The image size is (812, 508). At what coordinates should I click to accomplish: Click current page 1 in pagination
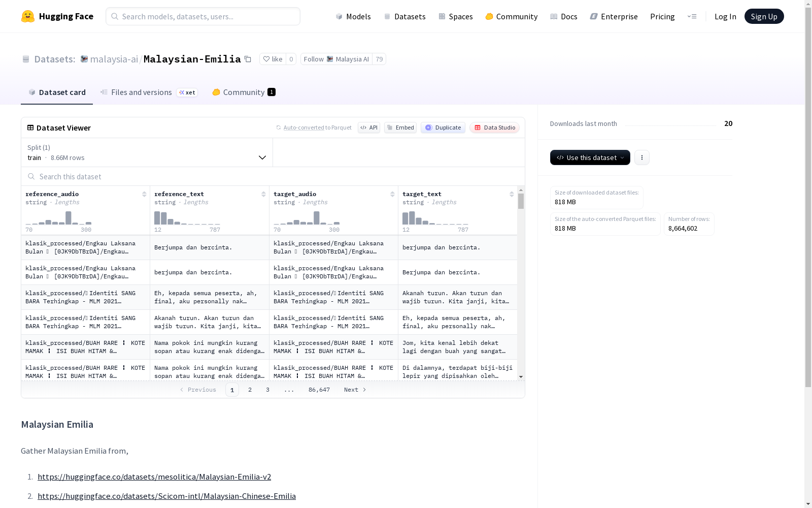point(232,390)
